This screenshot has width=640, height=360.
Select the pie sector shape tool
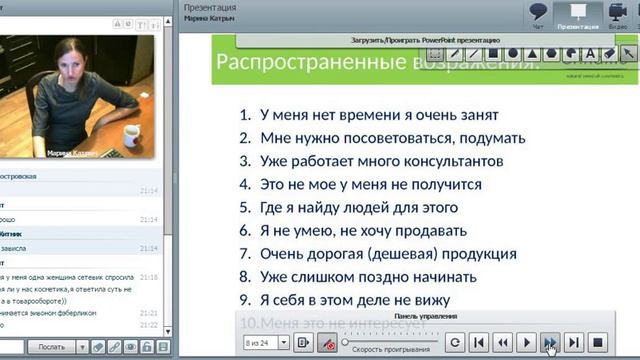[x=571, y=54]
